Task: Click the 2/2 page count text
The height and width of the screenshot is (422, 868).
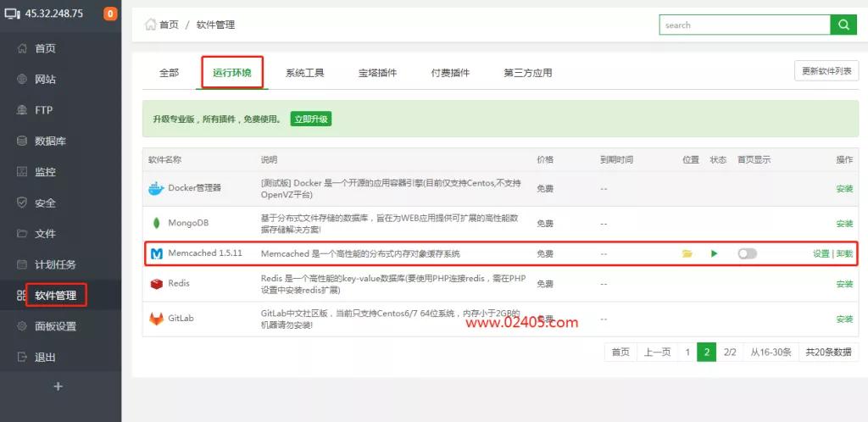Action: pyautogui.click(x=730, y=353)
